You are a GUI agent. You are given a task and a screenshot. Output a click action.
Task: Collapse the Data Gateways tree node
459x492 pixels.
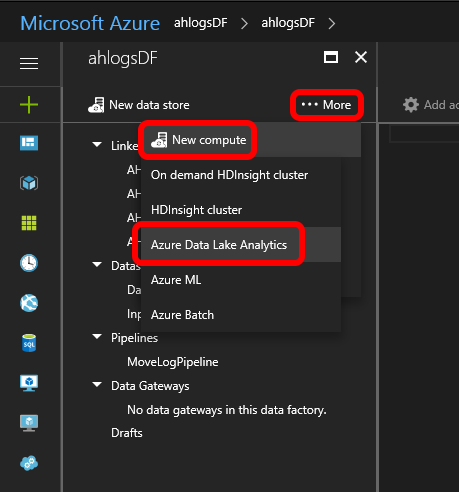click(97, 384)
